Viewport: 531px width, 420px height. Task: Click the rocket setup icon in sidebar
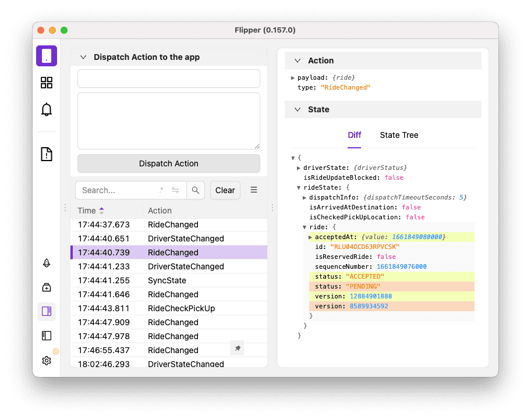pyautogui.click(x=47, y=263)
